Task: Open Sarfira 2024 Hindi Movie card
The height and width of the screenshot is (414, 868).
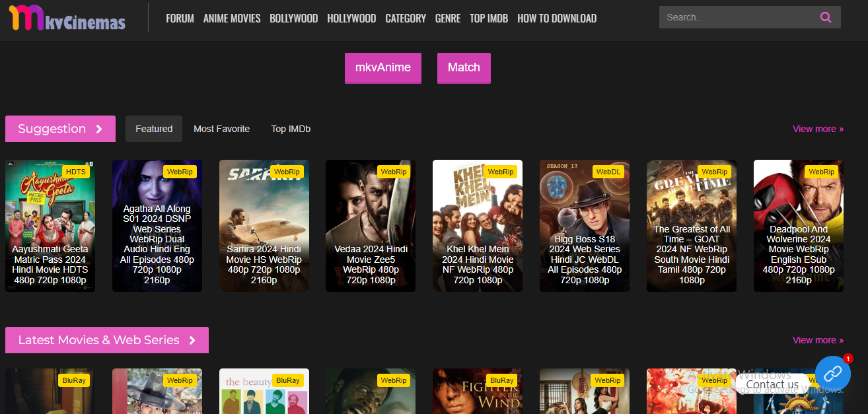Action: 264,226
